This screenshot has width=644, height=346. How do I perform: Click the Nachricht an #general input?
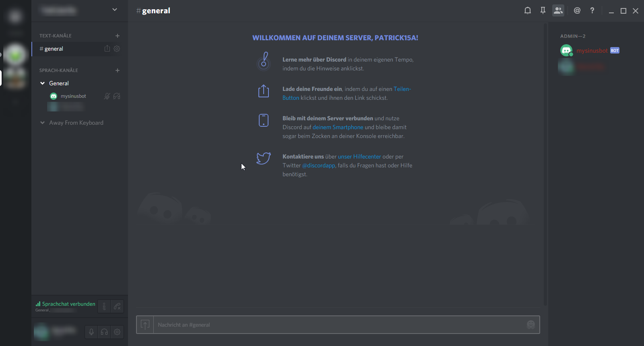[338, 325]
